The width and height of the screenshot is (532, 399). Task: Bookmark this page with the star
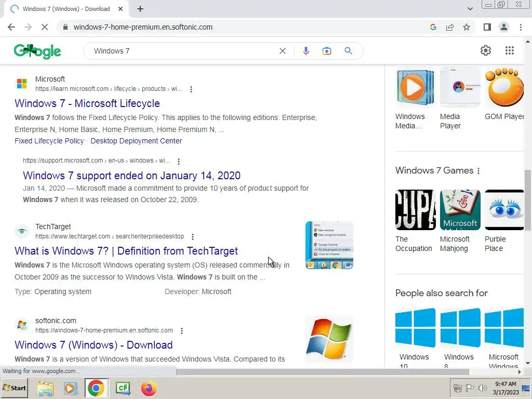click(467, 27)
